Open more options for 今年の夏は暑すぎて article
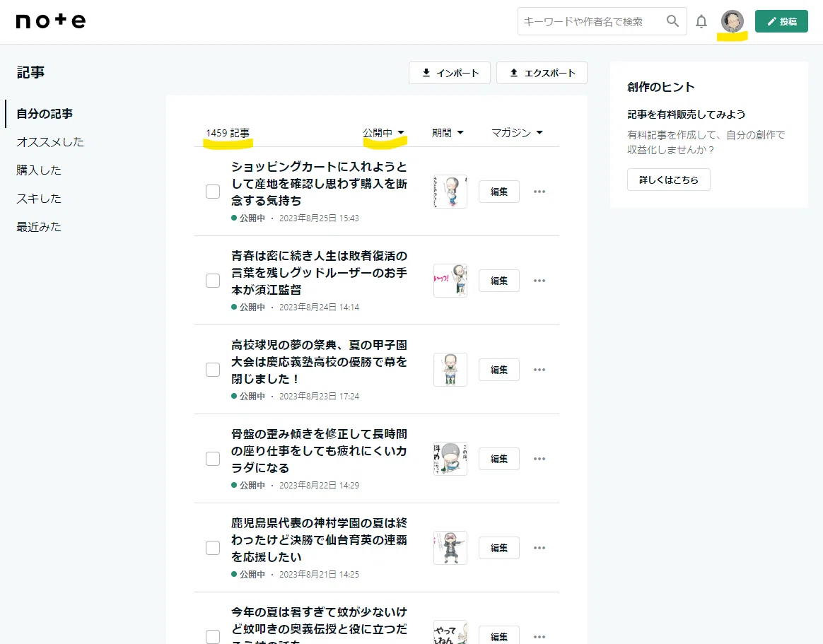 pos(539,637)
